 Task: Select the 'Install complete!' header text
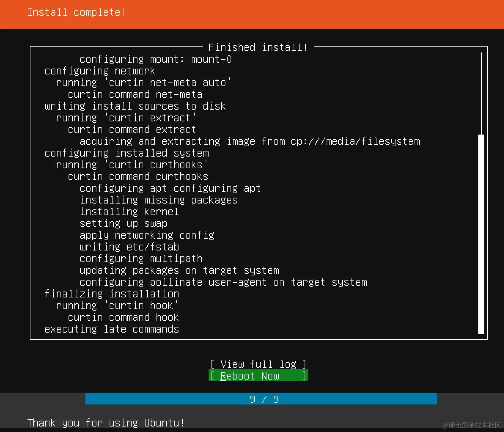point(77,12)
